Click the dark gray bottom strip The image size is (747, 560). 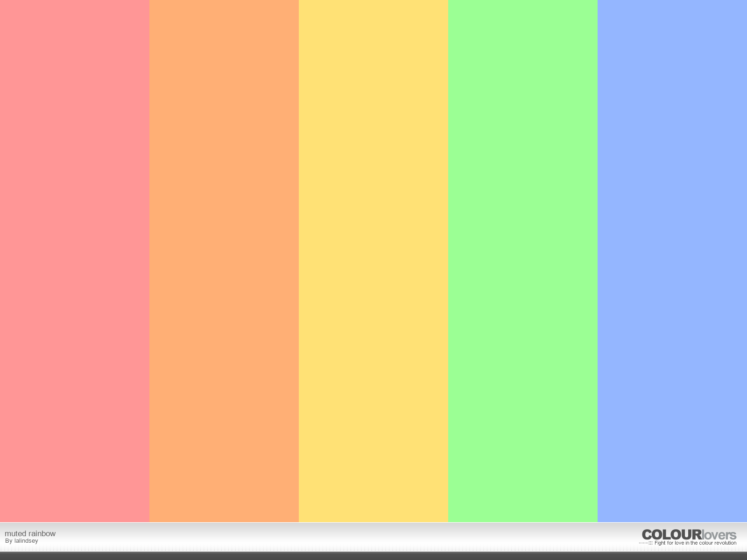pos(373,556)
